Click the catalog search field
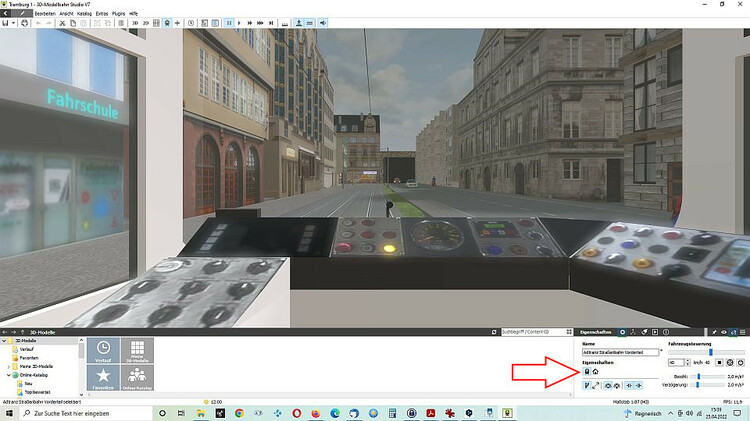 (532, 332)
